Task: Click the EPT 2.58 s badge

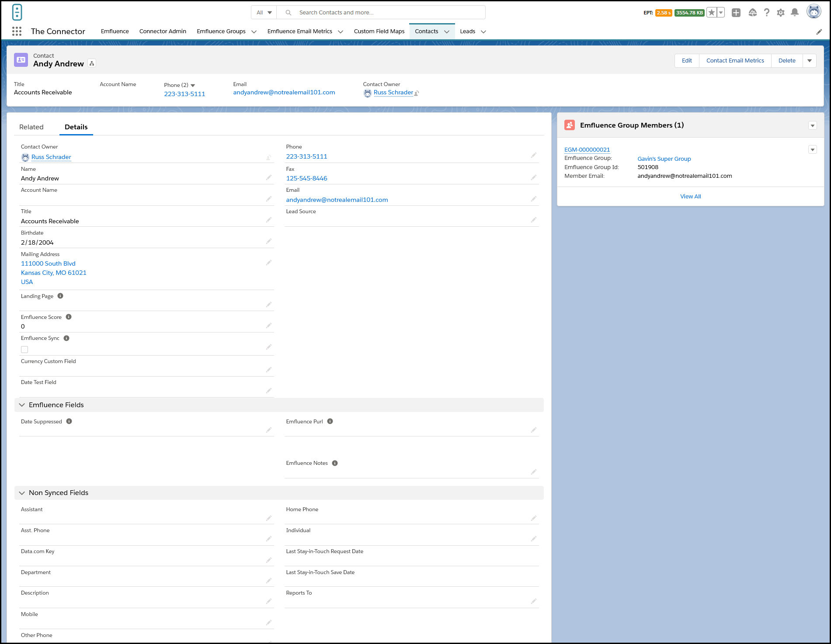Action: pyautogui.click(x=664, y=13)
